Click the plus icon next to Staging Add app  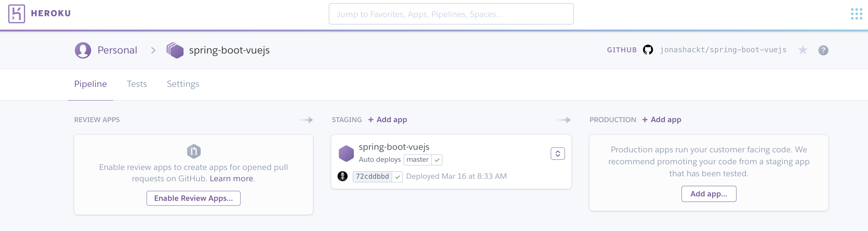371,120
